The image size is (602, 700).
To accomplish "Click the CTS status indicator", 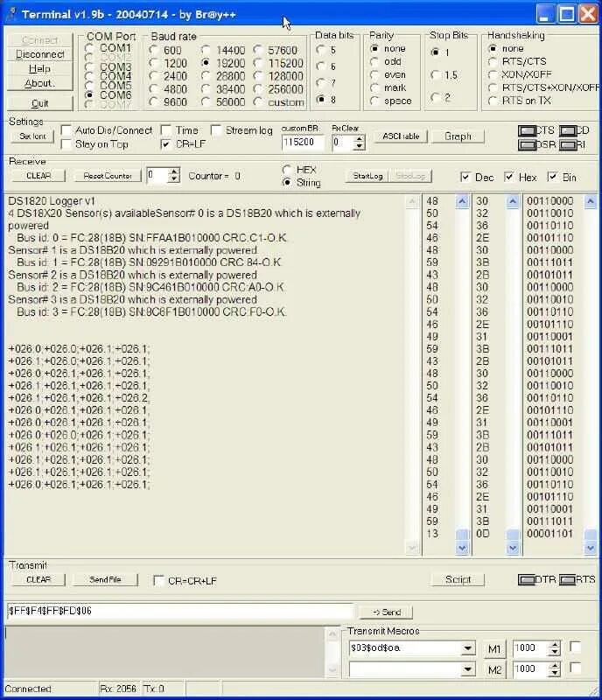I will click(527, 130).
